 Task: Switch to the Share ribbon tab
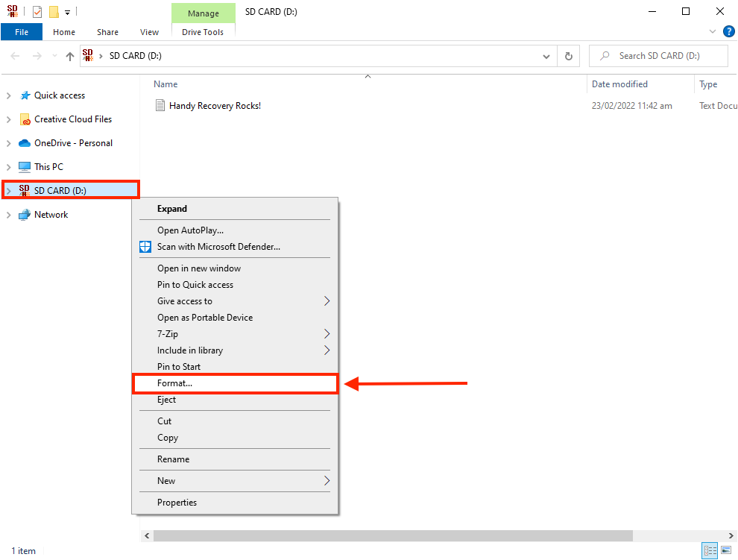(108, 32)
